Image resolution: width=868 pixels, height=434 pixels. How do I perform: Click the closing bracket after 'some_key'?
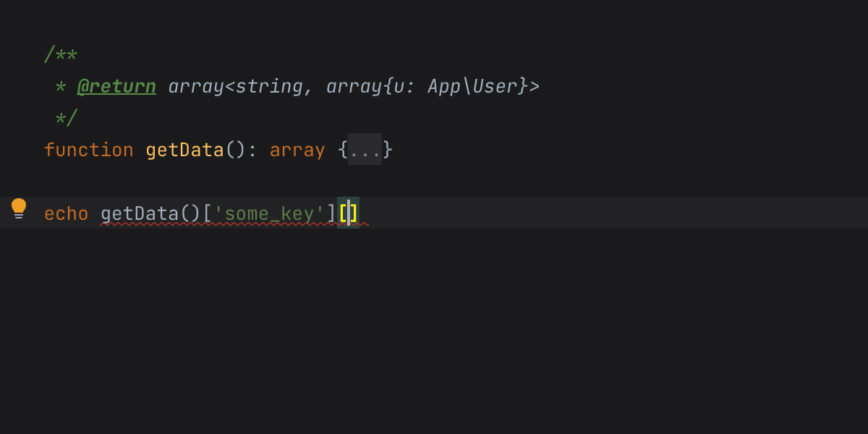click(331, 214)
